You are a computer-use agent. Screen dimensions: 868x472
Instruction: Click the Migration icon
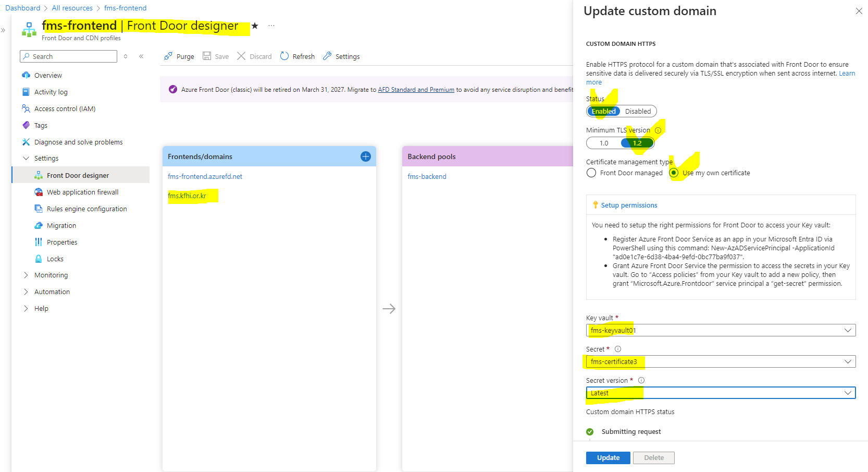click(39, 225)
